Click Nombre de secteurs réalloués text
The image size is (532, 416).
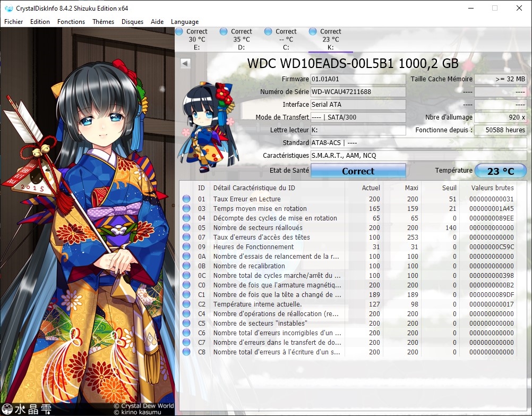(258, 227)
